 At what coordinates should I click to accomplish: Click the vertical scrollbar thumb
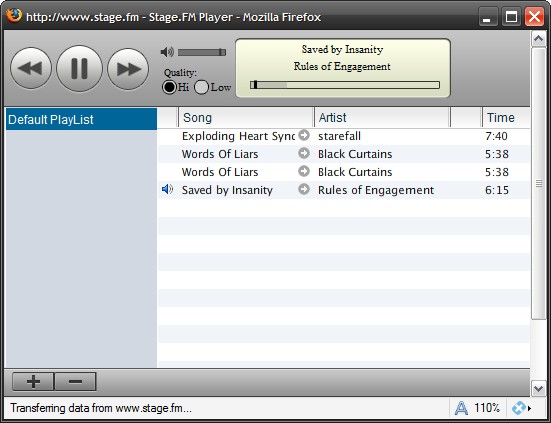click(539, 183)
